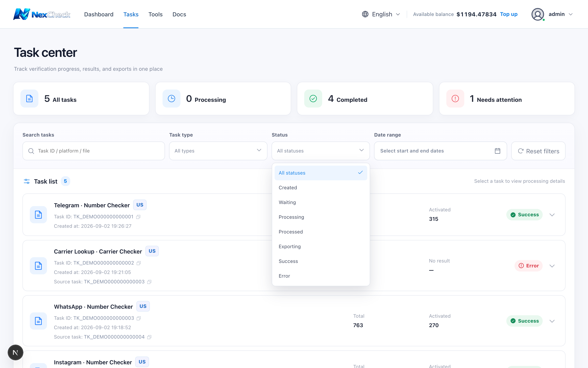Click the US tag on Carrier Lookup
Screen dimensions: 588x368
point(152,251)
